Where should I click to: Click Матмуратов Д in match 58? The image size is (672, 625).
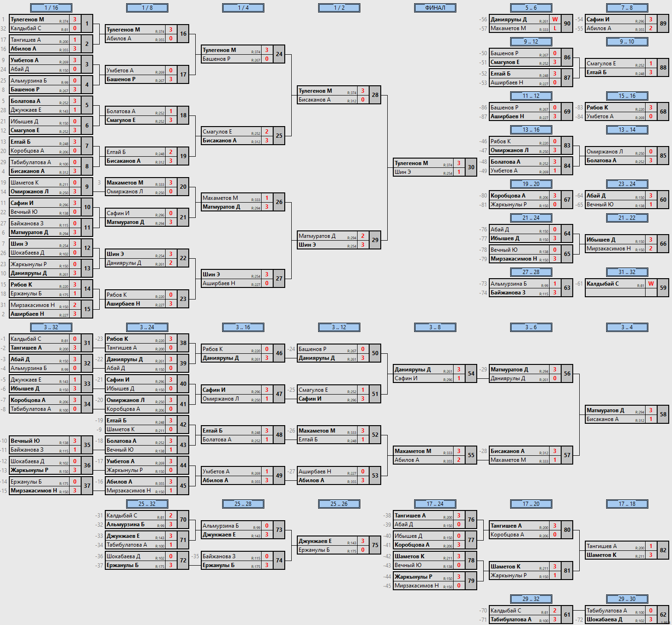605,410
